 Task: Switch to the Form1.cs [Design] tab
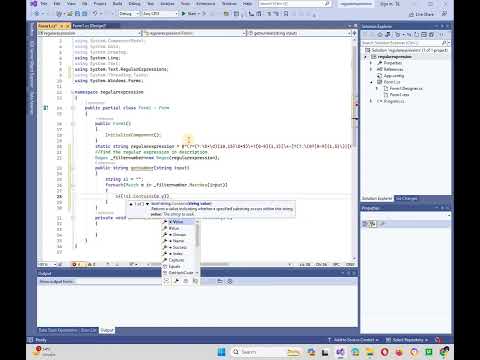coord(89,26)
